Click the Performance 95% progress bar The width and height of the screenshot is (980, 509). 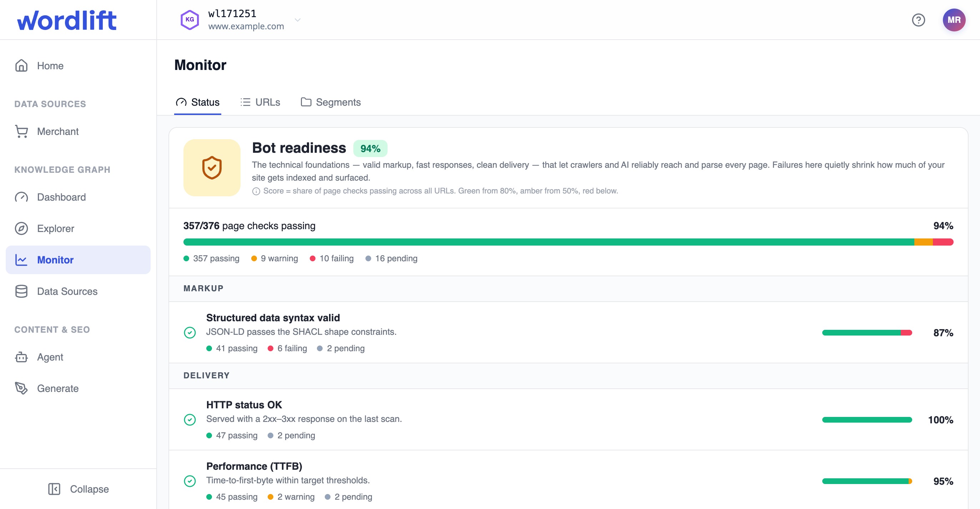pyautogui.click(x=867, y=481)
